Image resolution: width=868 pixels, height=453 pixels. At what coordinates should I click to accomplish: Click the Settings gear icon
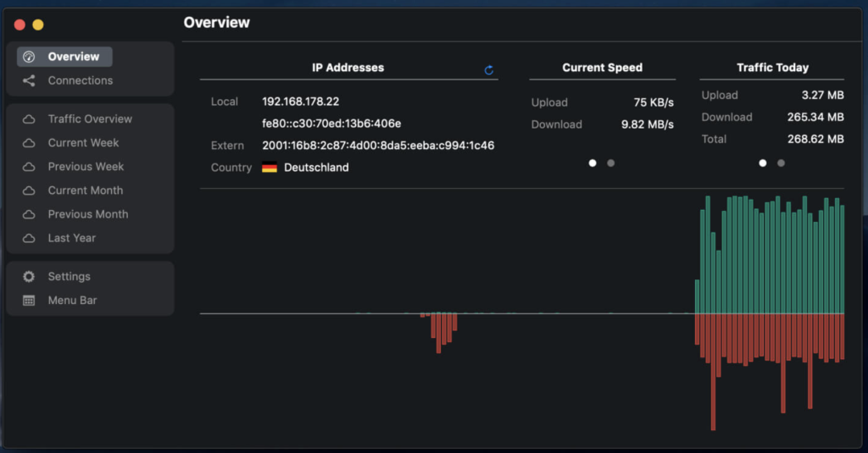(x=29, y=277)
